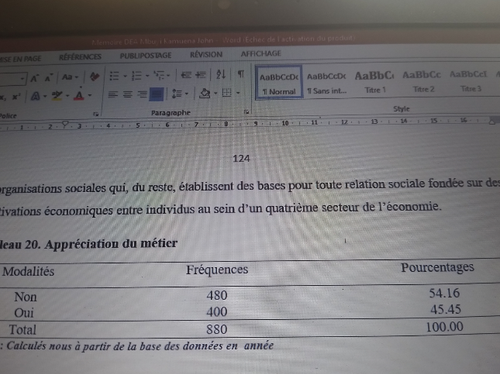Viewport: 500px width, 374px height.
Task: Increase the paragraph indent
Action: [x=200, y=75]
